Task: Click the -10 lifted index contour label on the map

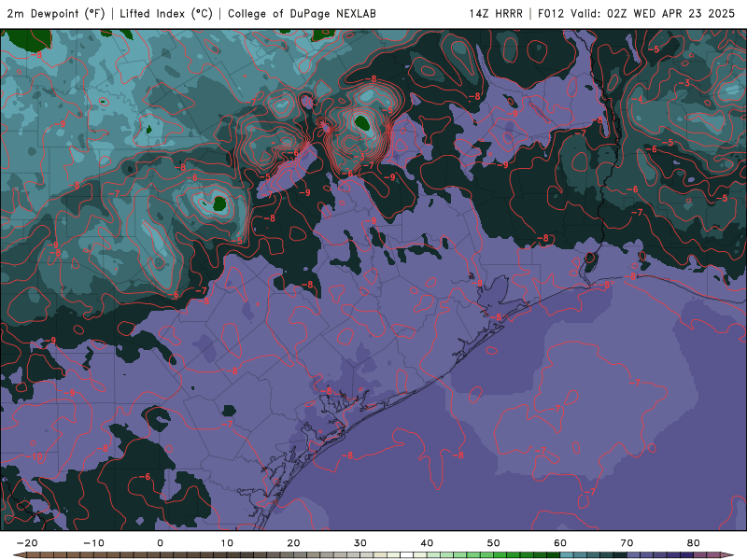Action: pyautogui.click(x=35, y=456)
